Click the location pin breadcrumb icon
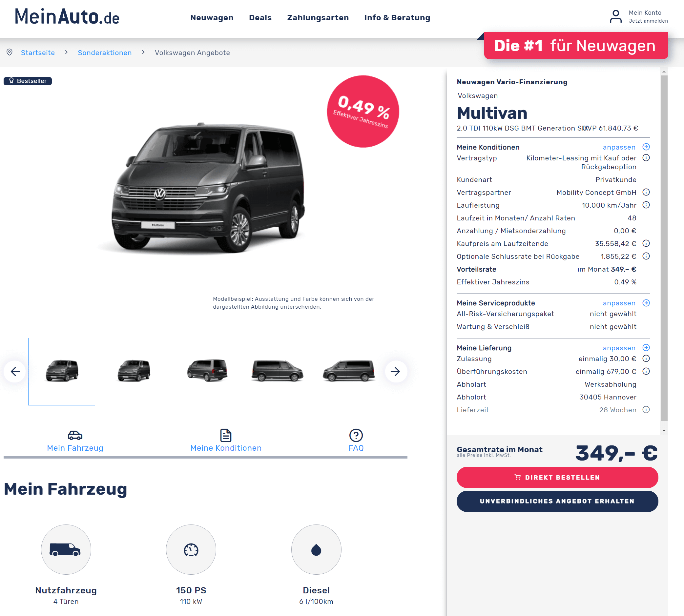 click(10, 52)
